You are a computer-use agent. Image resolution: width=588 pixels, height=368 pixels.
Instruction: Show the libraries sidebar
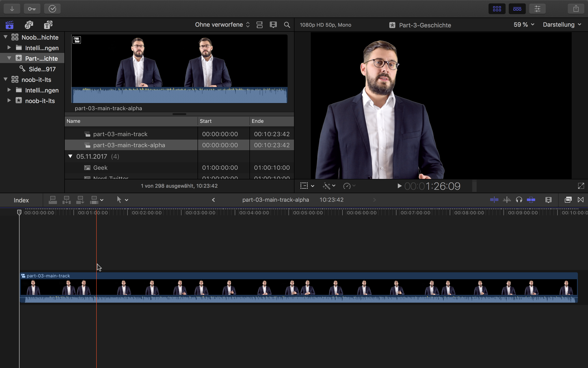pos(9,25)
